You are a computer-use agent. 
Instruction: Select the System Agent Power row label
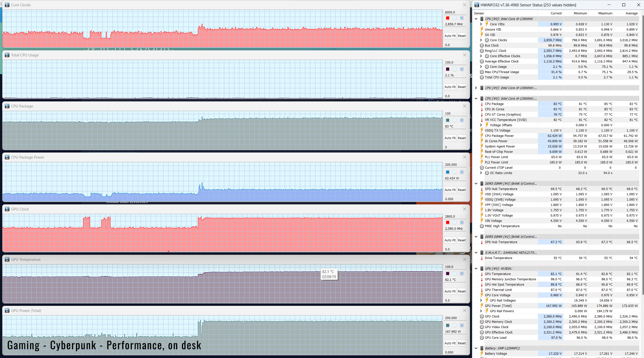coord(500,146)
